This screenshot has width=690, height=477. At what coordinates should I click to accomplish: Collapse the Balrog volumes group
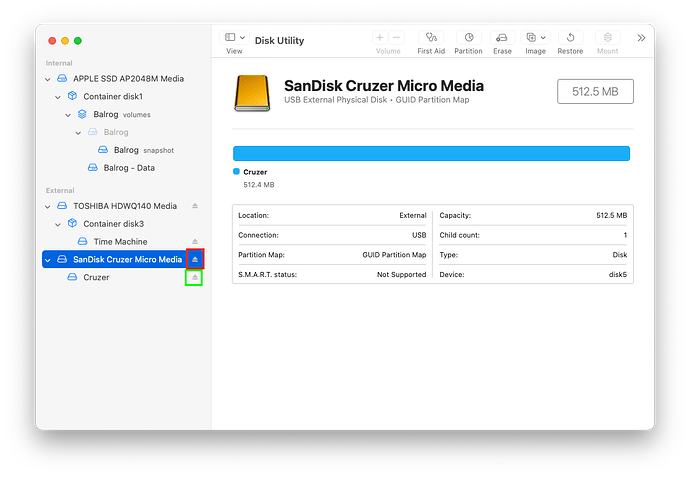68,115
